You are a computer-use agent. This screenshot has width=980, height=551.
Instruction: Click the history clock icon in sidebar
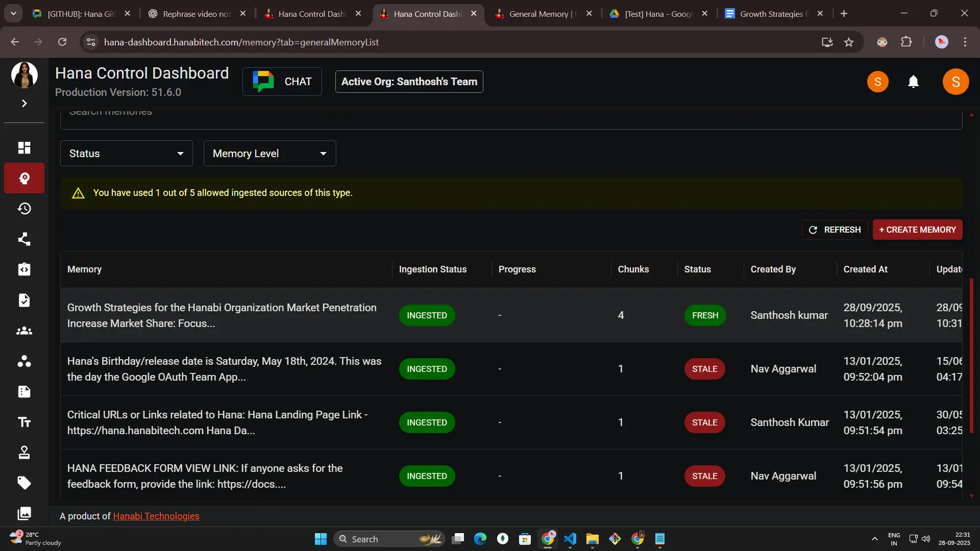coord(24,209)
